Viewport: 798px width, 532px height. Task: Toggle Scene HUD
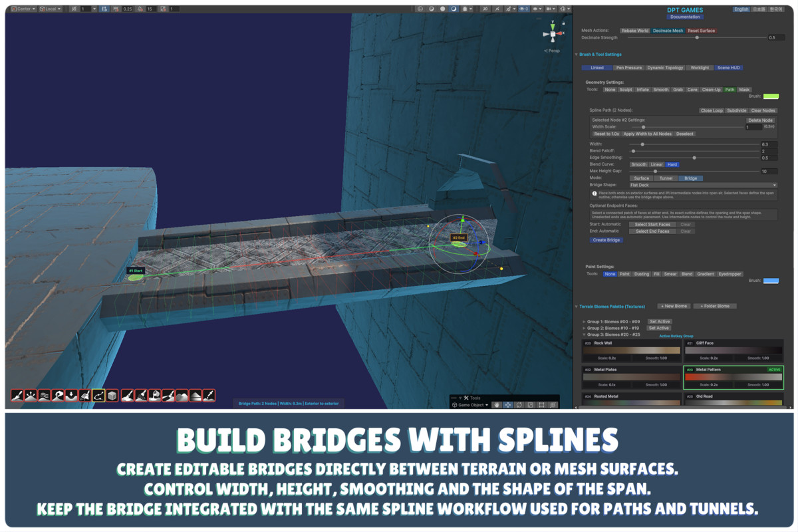[x=728, y=68]
